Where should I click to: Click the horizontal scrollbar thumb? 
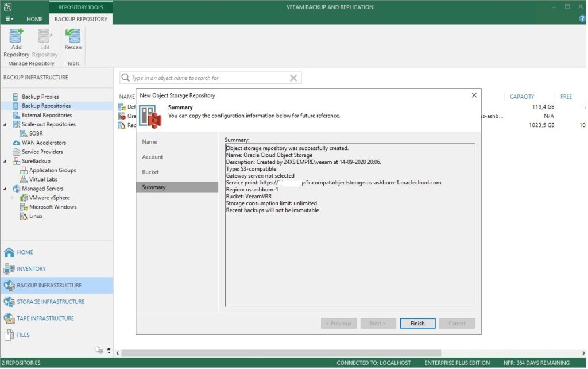(281, 353)
